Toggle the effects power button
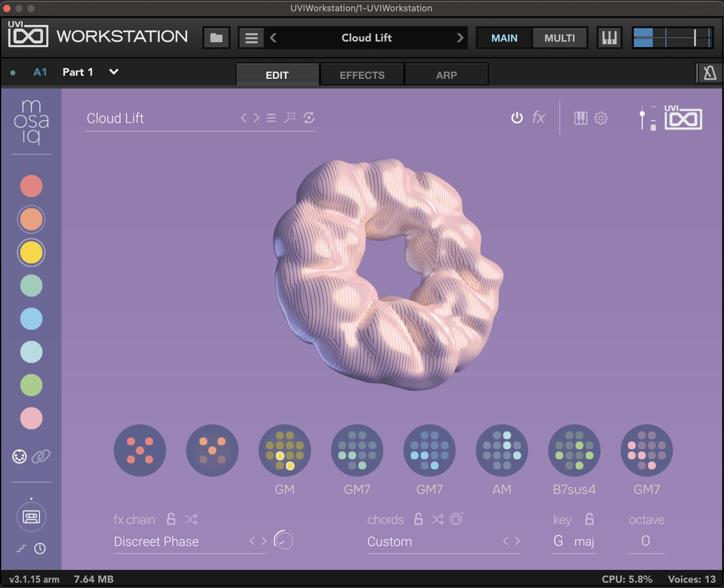This screenshot has height=588, width=724. click(x=517, y=118)
